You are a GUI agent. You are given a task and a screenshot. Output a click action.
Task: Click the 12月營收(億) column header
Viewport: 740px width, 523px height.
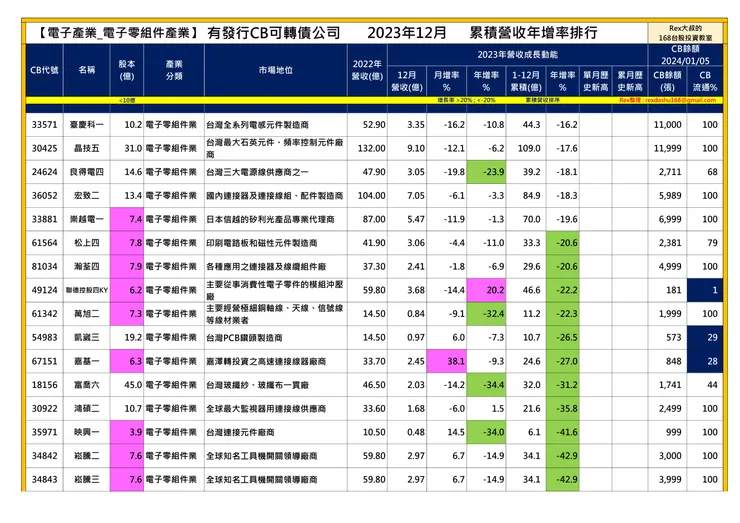pyautogui.click(x=407, y=81)
